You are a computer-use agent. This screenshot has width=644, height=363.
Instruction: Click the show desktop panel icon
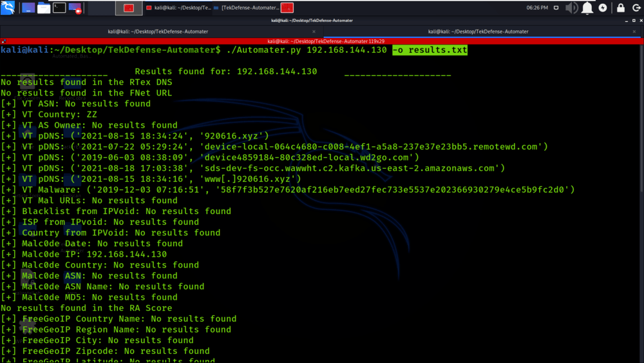pyautogui.click(x=28, y=8)
